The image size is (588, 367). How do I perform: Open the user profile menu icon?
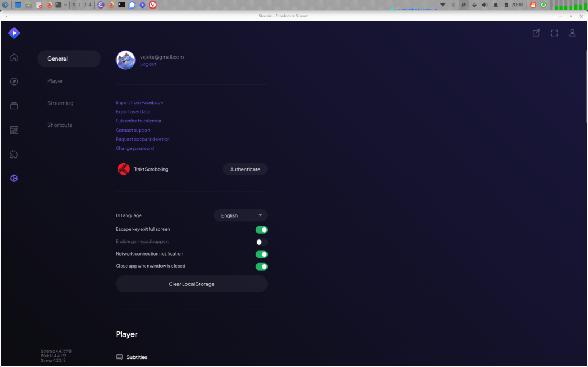[572, 33]
